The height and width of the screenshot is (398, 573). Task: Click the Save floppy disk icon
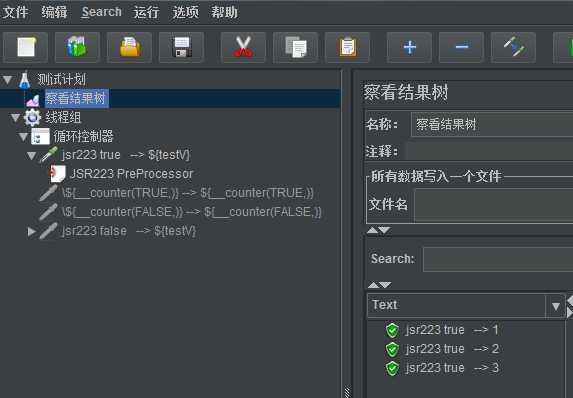click(x=181, y=47)
